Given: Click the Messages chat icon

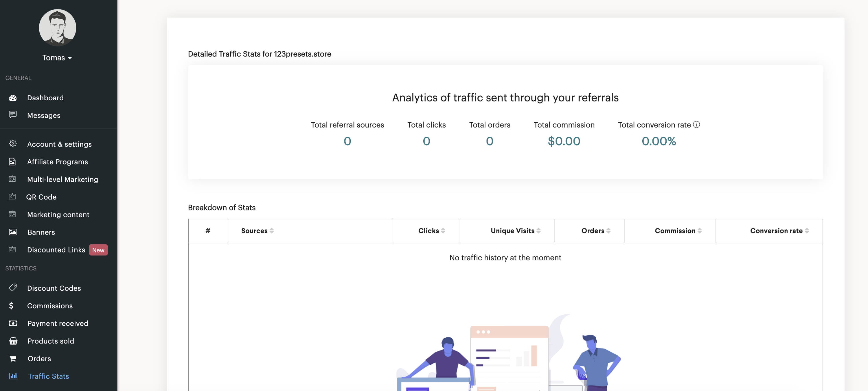Looking at the screenshot, I should point(13,115).
